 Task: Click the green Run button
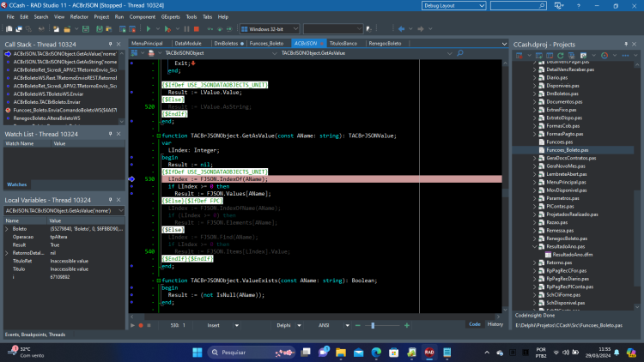pyautogui.click(x=149, y=28)
